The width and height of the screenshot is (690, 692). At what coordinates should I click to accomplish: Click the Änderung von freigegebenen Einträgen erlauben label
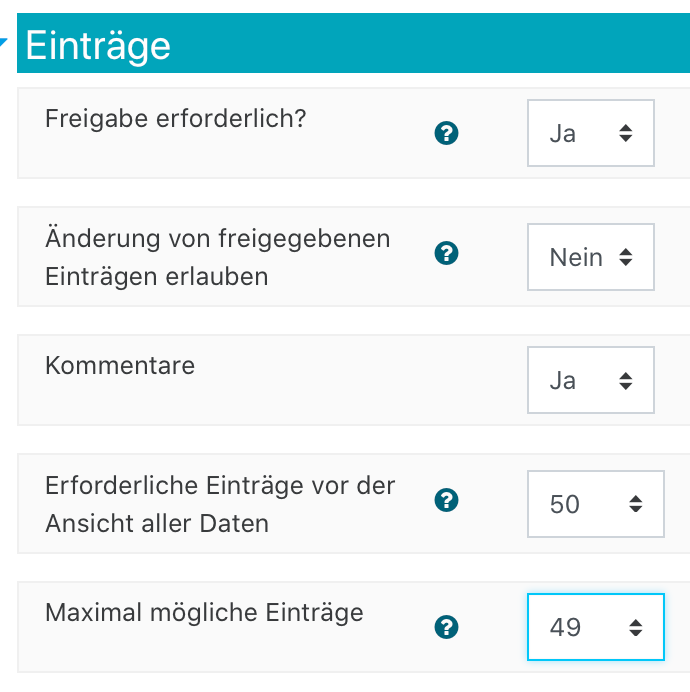(x=218, y=257)
